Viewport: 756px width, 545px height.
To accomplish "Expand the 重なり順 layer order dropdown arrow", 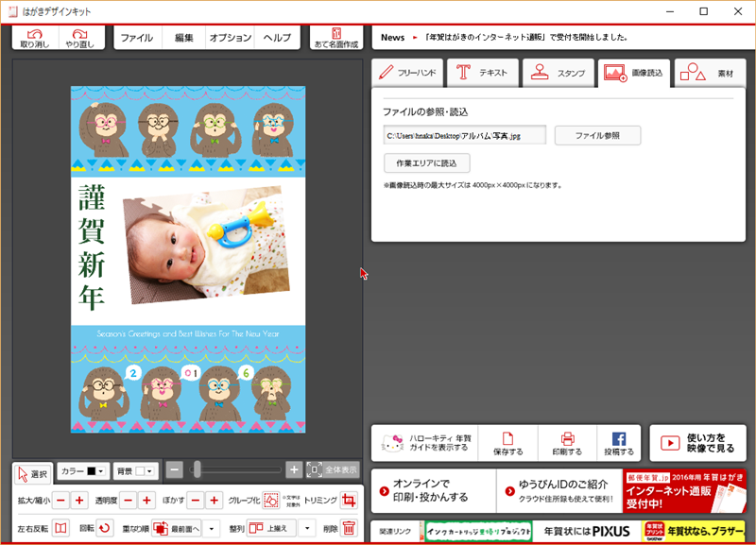I will click(212, 528).
